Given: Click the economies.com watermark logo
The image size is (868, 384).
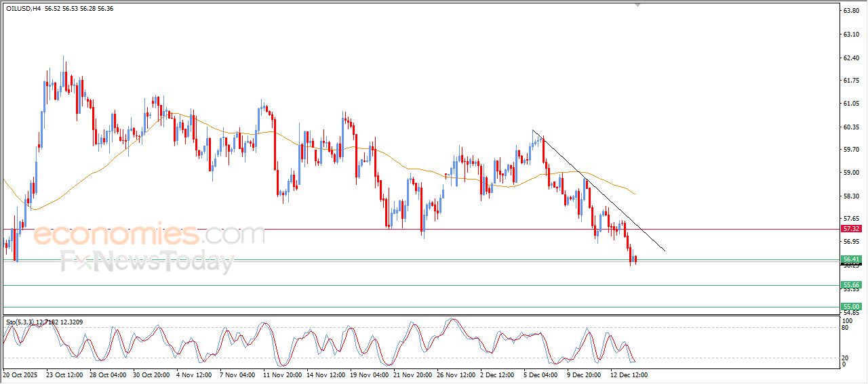Looking at the screenshot, I should pos(148,235).
